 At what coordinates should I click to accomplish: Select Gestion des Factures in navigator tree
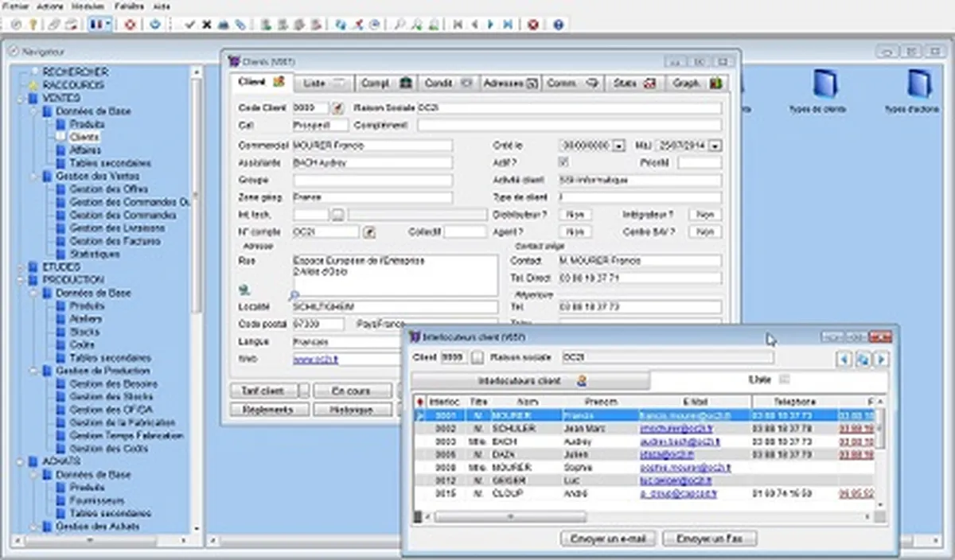pos(116,241)
